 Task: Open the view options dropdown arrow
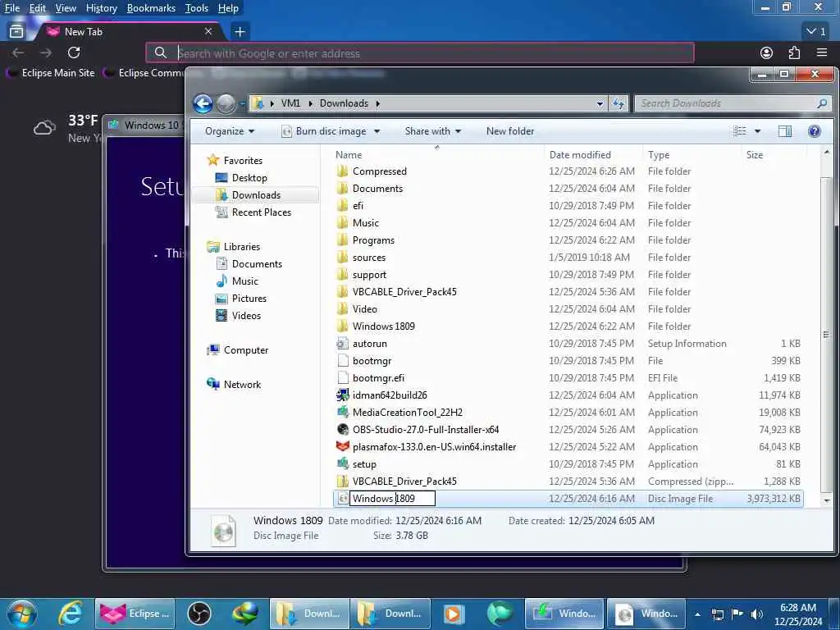tap(757, 131)
